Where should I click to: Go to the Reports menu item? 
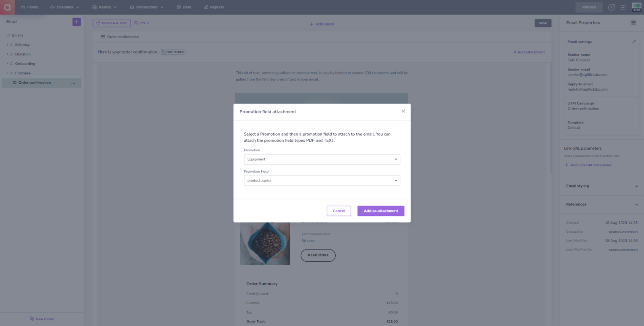pyautogui.click(x=214, y=7)
